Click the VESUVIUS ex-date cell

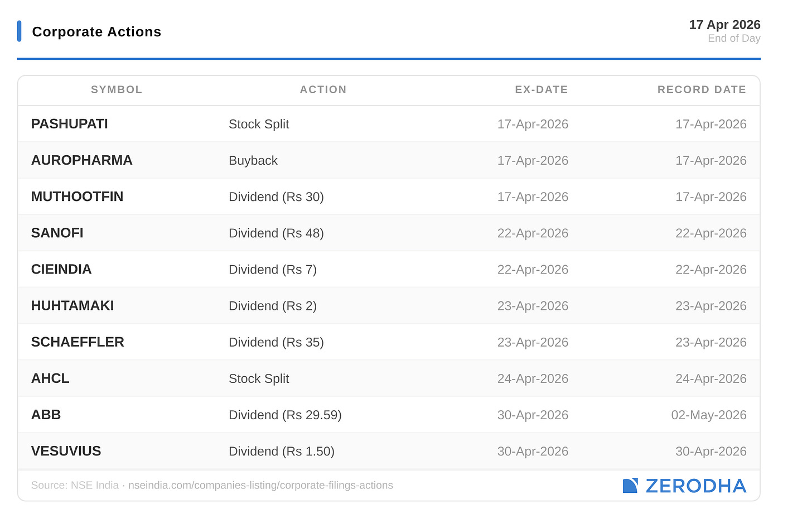coord(533,452)
